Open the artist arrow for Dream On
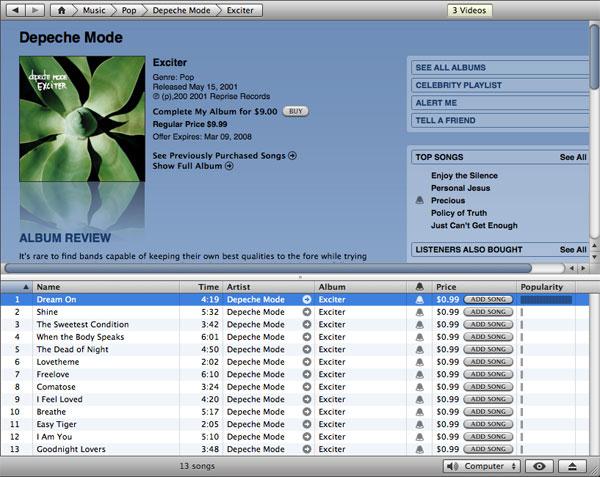Image resolution: width=600 pixels, height=477 pixels. coord(307,300)
